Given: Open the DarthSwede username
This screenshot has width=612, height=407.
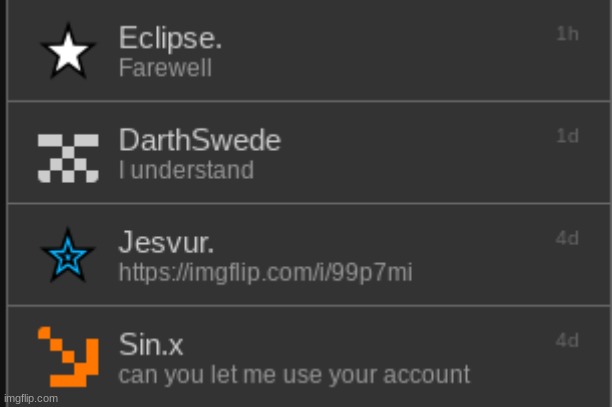Looking at the screenshot, I should (200, 141).
